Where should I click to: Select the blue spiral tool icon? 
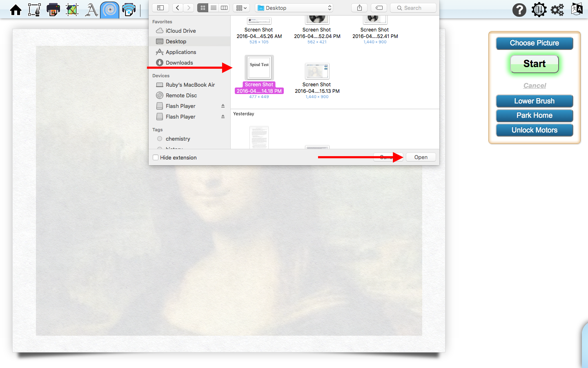tap(109, 9)
